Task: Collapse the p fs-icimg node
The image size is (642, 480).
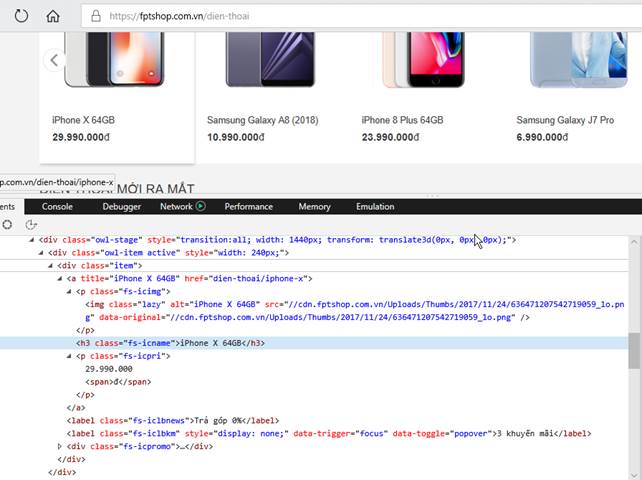Action: pos(69,292)
